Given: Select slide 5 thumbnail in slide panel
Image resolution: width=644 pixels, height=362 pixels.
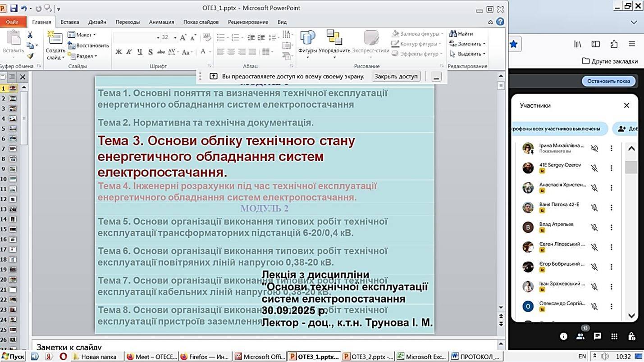Looking at the screenshot, I should tap(13, 129).
